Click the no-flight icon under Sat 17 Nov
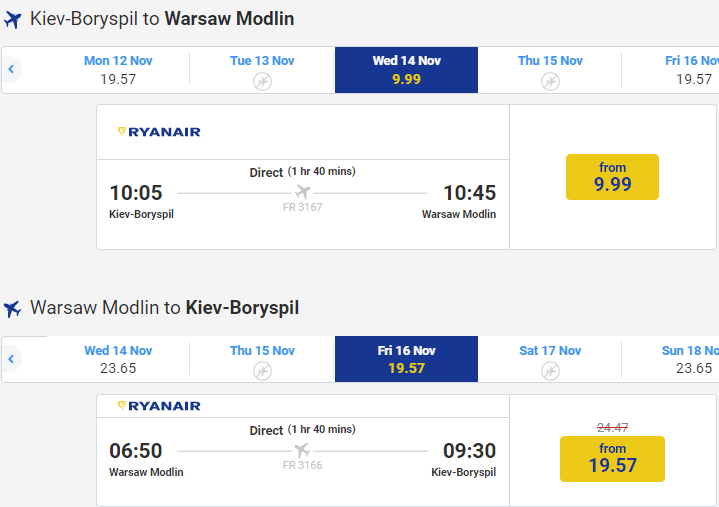The width and height of the screenshot is (719, 507). pyautogui.click(x=550, y=371)
